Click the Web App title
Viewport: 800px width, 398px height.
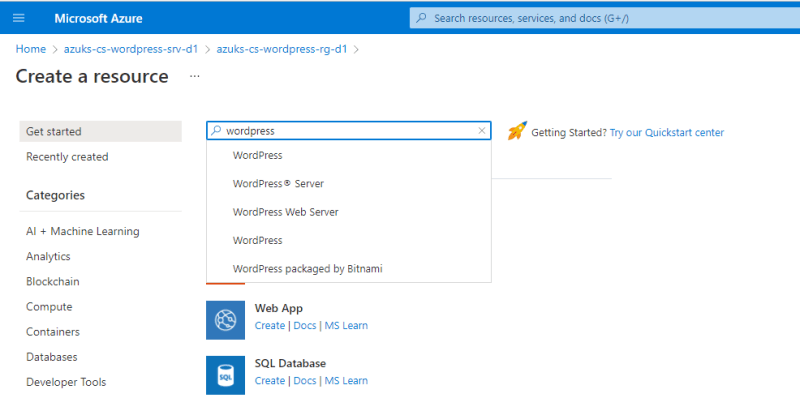click(x=279, y=308)
